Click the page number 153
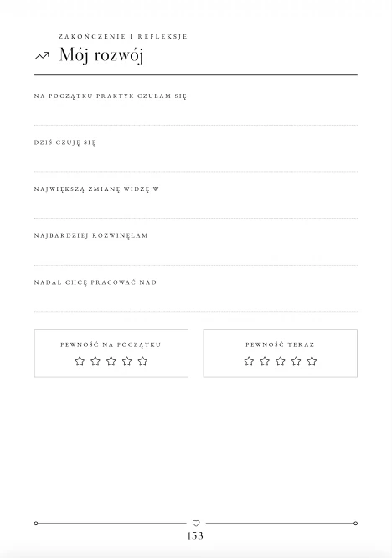 [195, 535]
